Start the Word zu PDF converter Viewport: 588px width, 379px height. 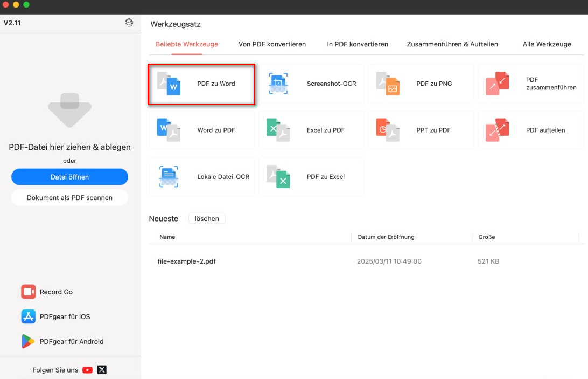coord(201,130)
